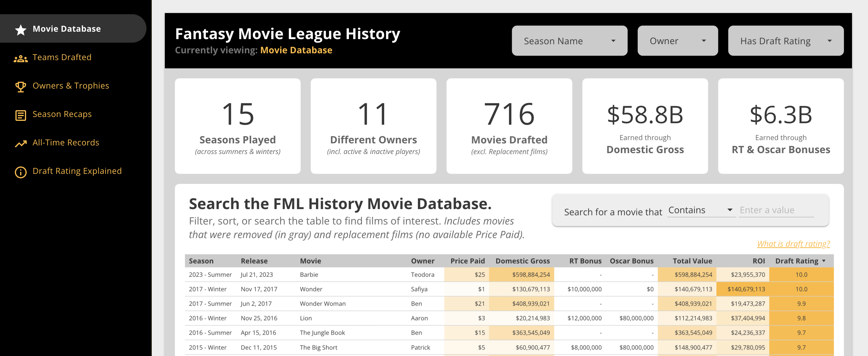The height and width of the screenshot is (356, 868).
Task: Sort table by Price Paid column
Action: [x=467, y=261]
